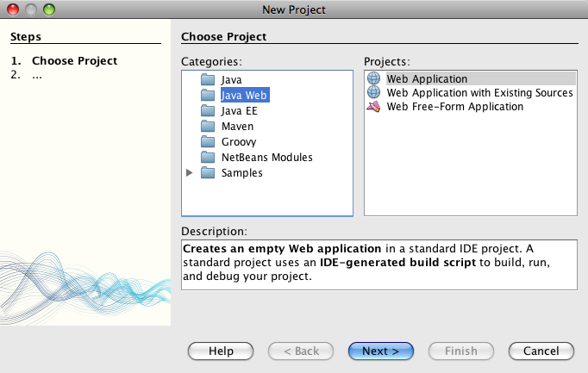Image resolution: width=588 pixels, height=373 pixels.
Task: Click the Choose Project step
Action: point(74,61)
